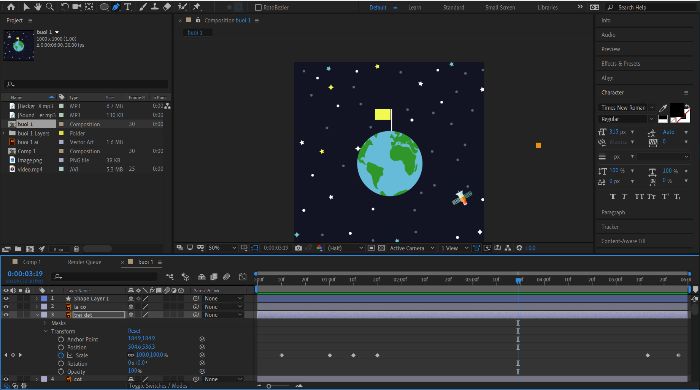Toggle visibility of Shape Layer 1
Viewport: 700px width, 390px height.
[x=6, y=299]
